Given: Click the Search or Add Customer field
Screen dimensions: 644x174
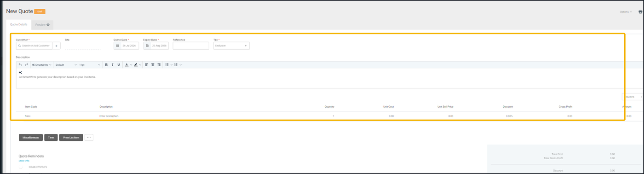Looking at the screenshot, I should tap(34, 46).
